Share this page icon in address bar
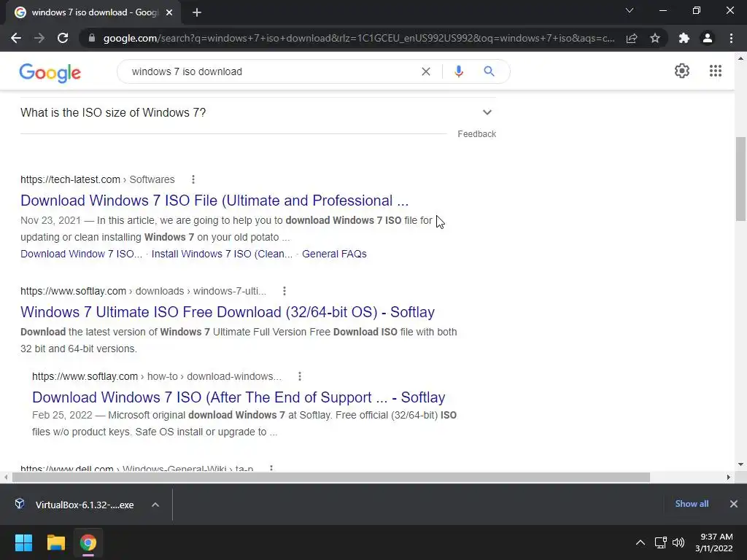 tap(632, 38)
